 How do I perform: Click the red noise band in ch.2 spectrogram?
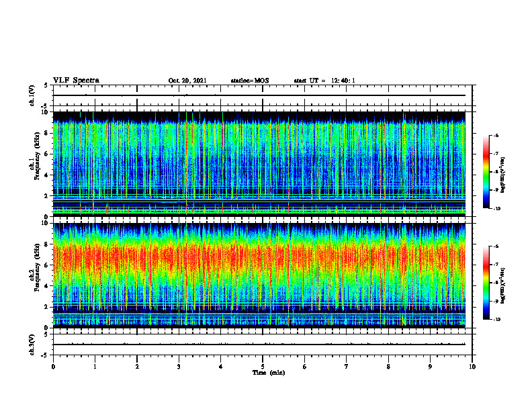[x=259, y=258]
